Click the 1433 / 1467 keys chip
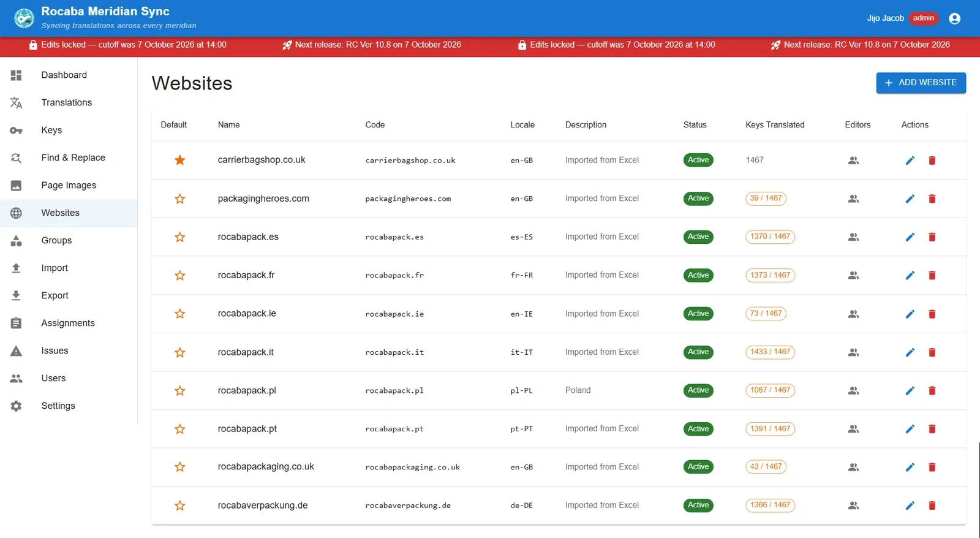 [770, 352]
